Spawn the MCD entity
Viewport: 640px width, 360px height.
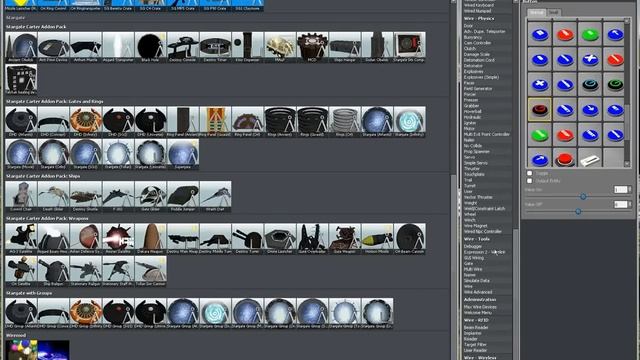point(313,47)
